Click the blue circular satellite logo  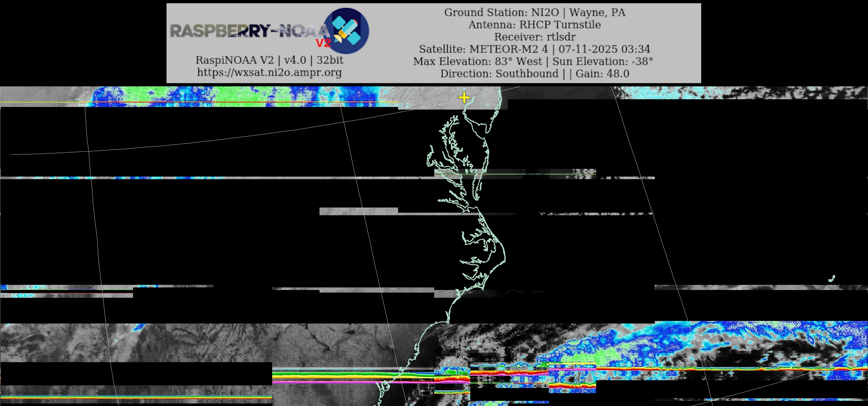point(346,31)
